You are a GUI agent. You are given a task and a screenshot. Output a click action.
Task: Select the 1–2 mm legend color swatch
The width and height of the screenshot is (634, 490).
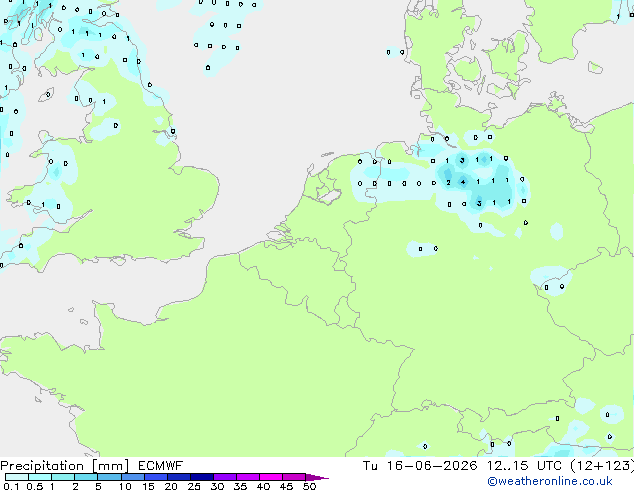[63, 477]
